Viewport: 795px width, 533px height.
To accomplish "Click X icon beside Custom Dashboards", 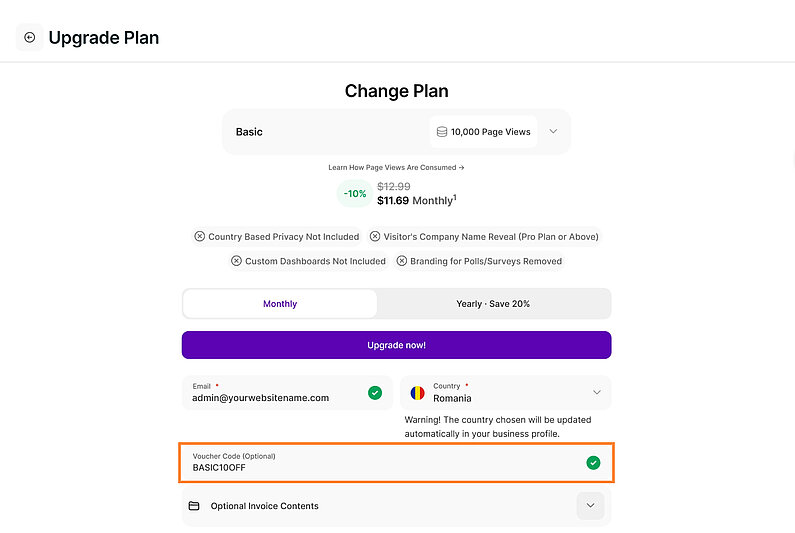I will click(236, 261).
